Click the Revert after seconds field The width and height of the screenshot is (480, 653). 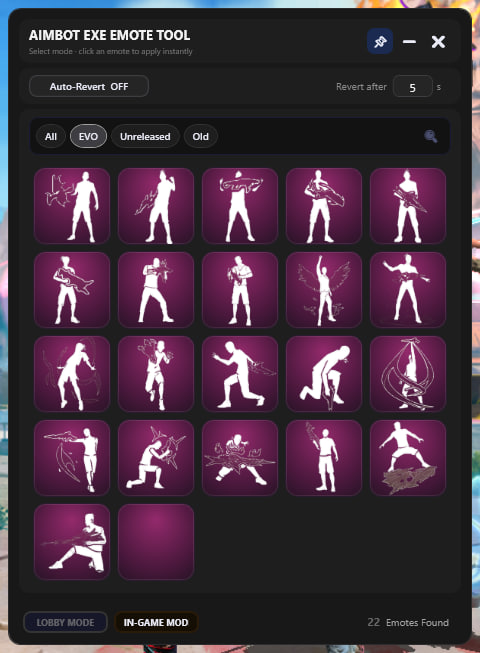pos(412,87)
